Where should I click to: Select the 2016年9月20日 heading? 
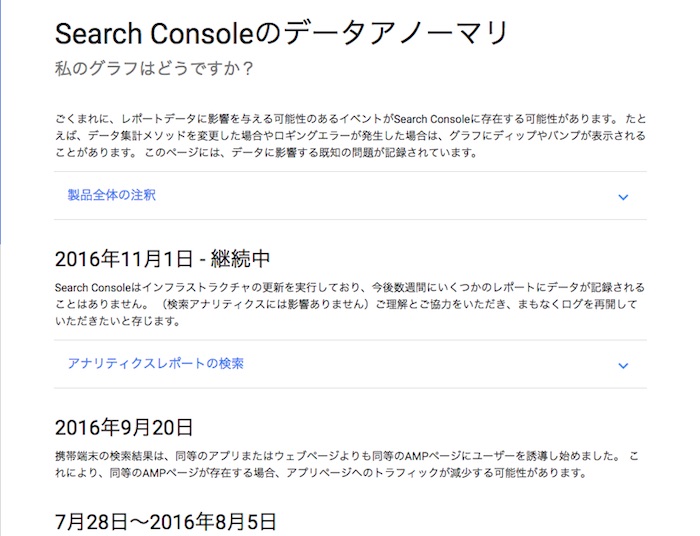coord(124,428)
